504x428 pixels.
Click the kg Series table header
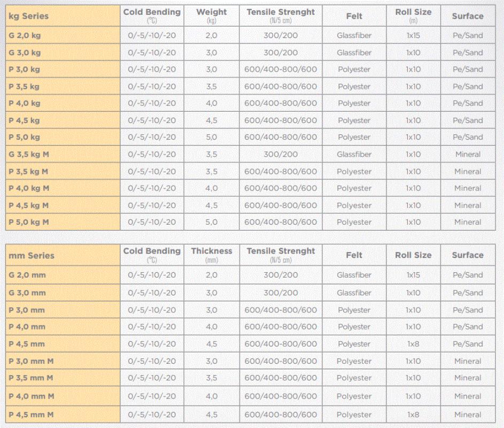click(28, 16)
